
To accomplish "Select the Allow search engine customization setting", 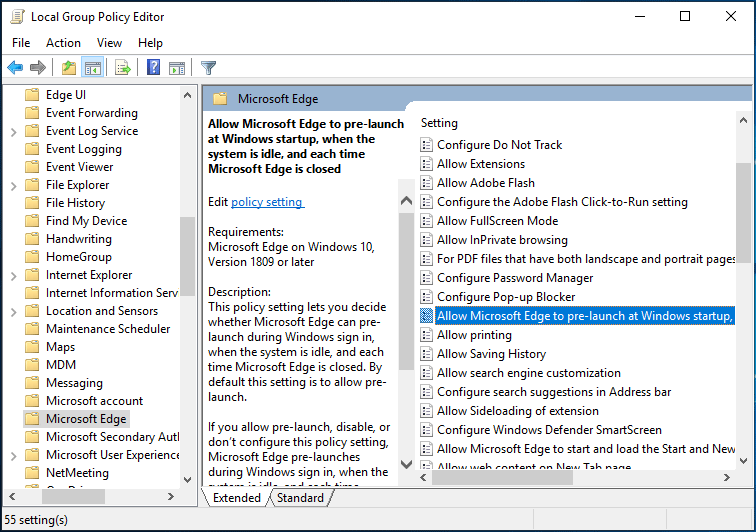I will [529, 373].
